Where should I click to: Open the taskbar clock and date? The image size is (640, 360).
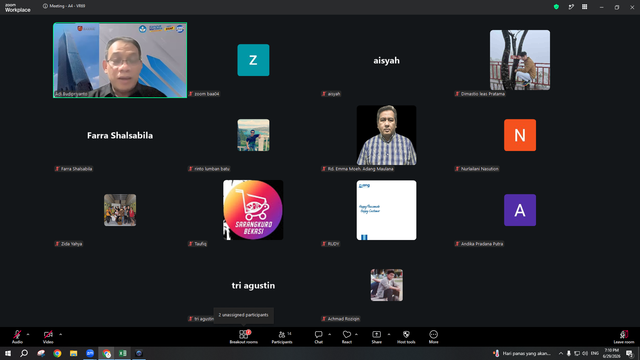pyautogui.click(x=611, y=353)
